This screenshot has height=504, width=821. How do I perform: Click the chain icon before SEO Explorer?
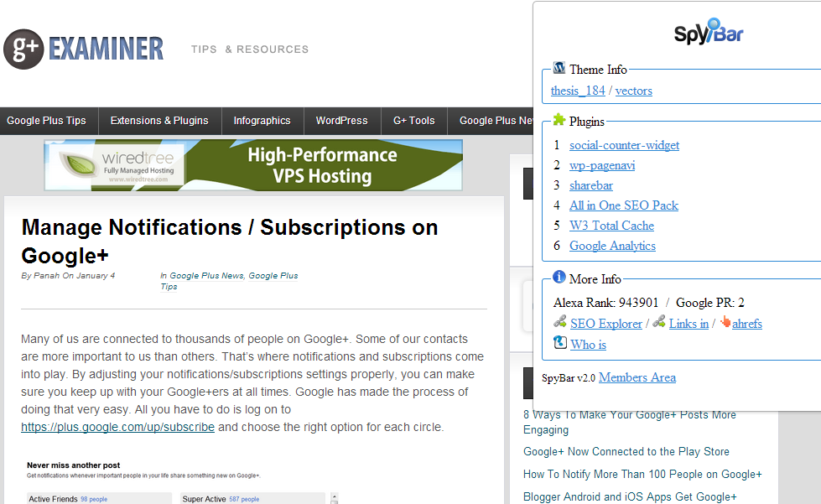[x=560, y=321]
